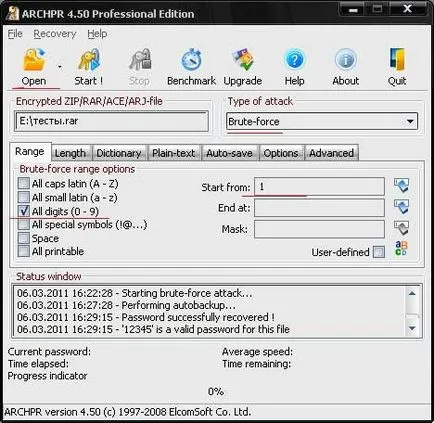Open Help via the question mark icon

294,59
